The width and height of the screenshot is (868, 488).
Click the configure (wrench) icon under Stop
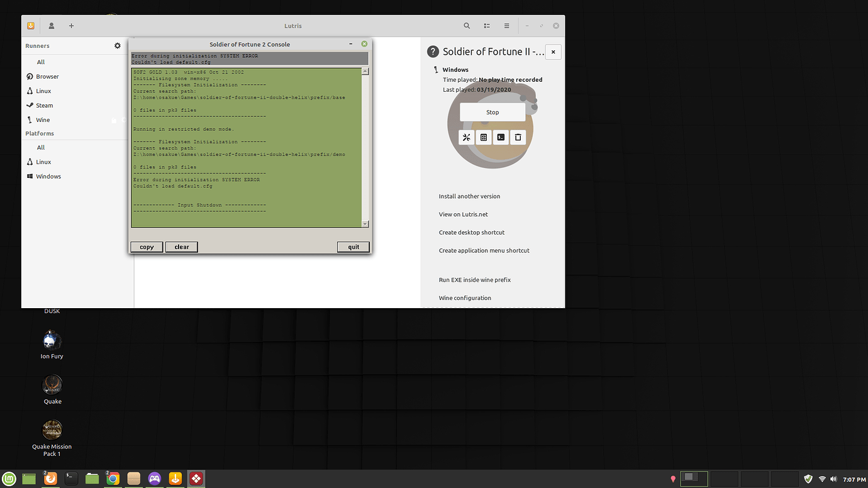(467, 137)
